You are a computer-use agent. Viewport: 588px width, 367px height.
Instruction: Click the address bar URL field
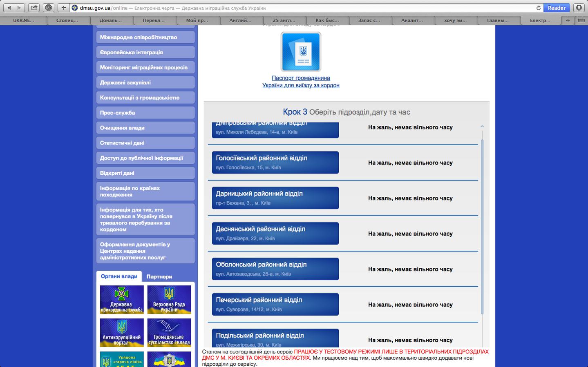(x=302, y=8)
